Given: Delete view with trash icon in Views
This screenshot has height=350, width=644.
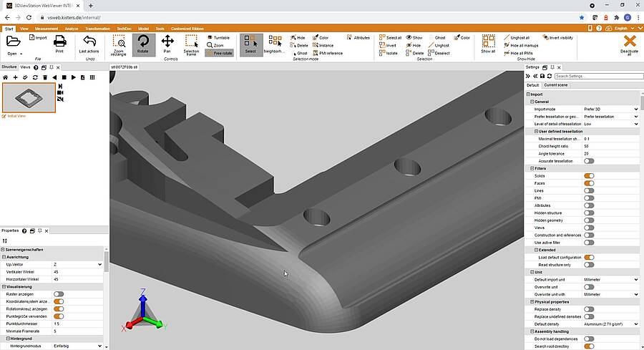Looking at the screenshot, I should coord(45,77).
